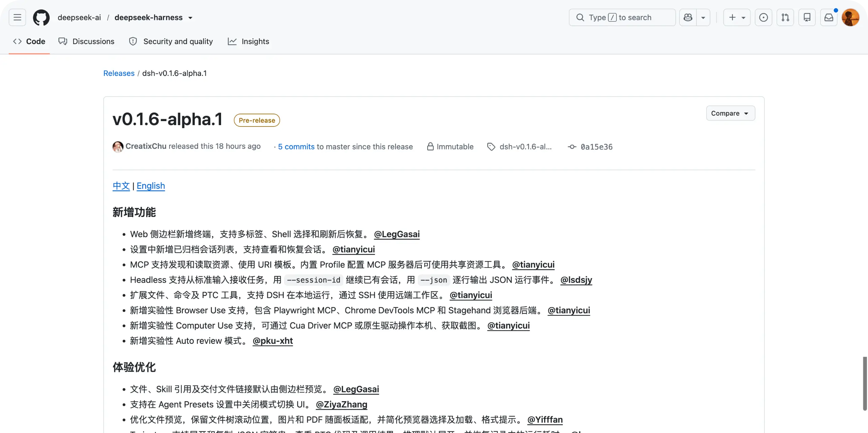Open the Security and quality tab
868x433 pixels.
coord(171,41)
